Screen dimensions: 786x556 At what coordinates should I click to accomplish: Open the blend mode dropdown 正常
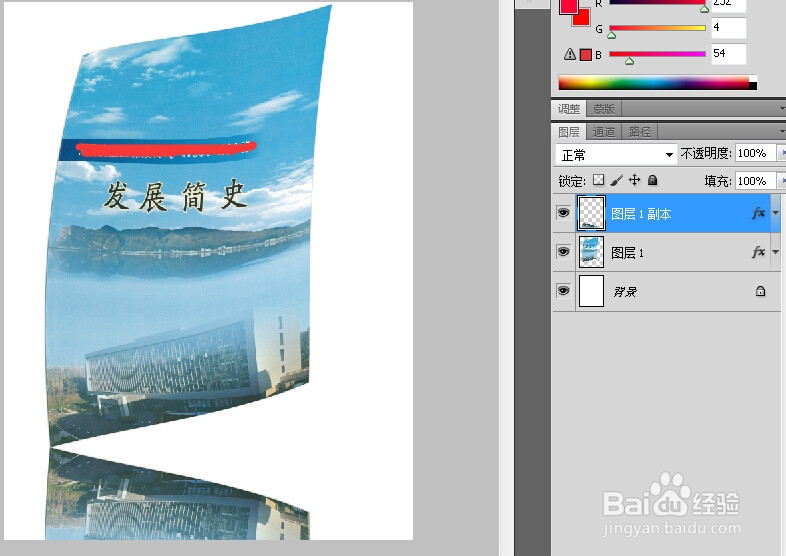(616, 154)
